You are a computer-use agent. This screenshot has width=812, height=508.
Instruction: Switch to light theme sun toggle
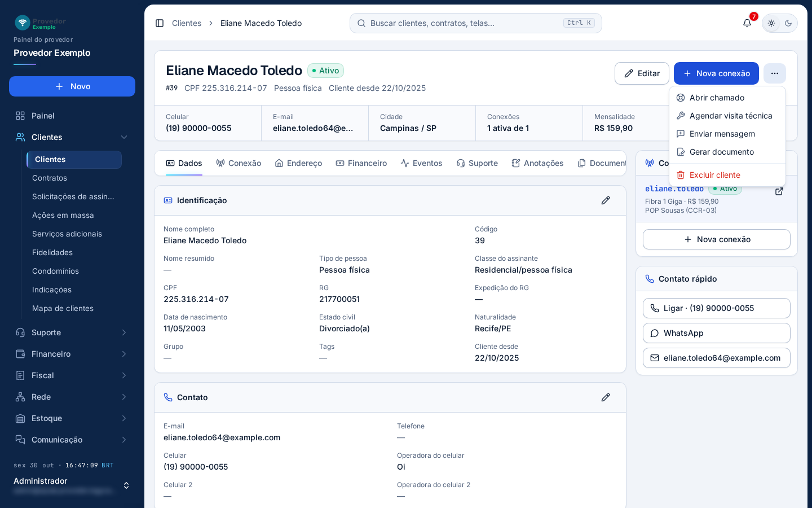point(771,23)
